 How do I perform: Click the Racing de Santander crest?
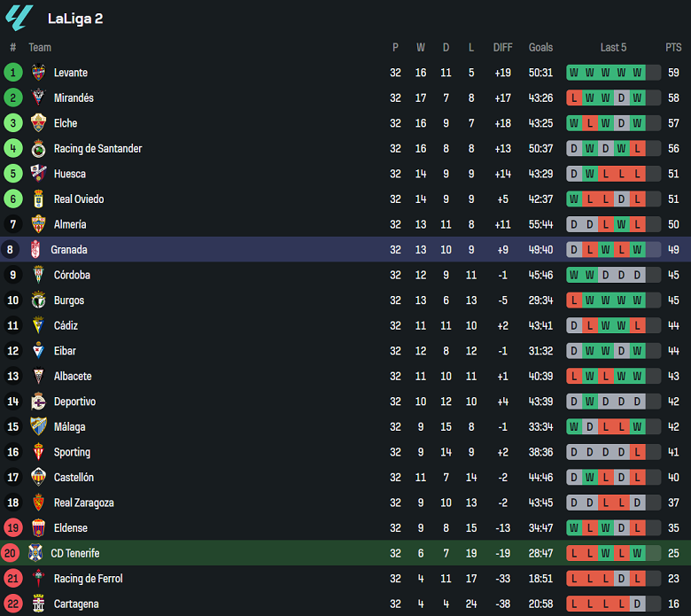point(38,149)
